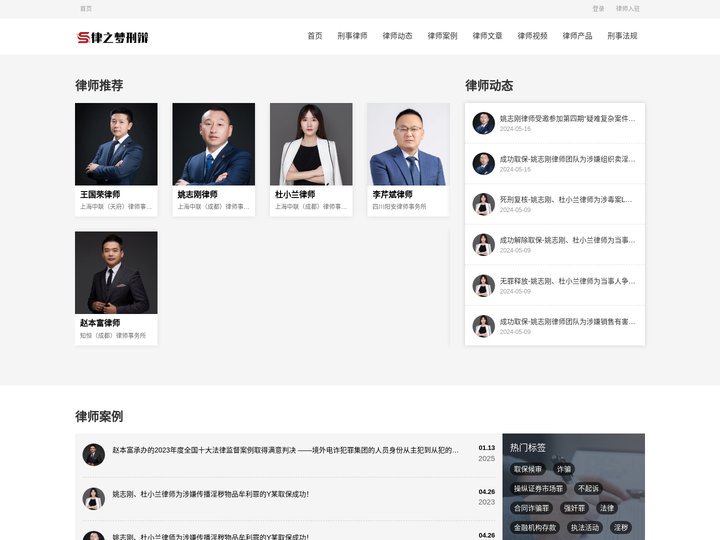The height and width of the screenshot is (540, 720).
Task: Click avatar beside 成功解除取保 news item
Action: pyautogui.click(x=484, y=245)
